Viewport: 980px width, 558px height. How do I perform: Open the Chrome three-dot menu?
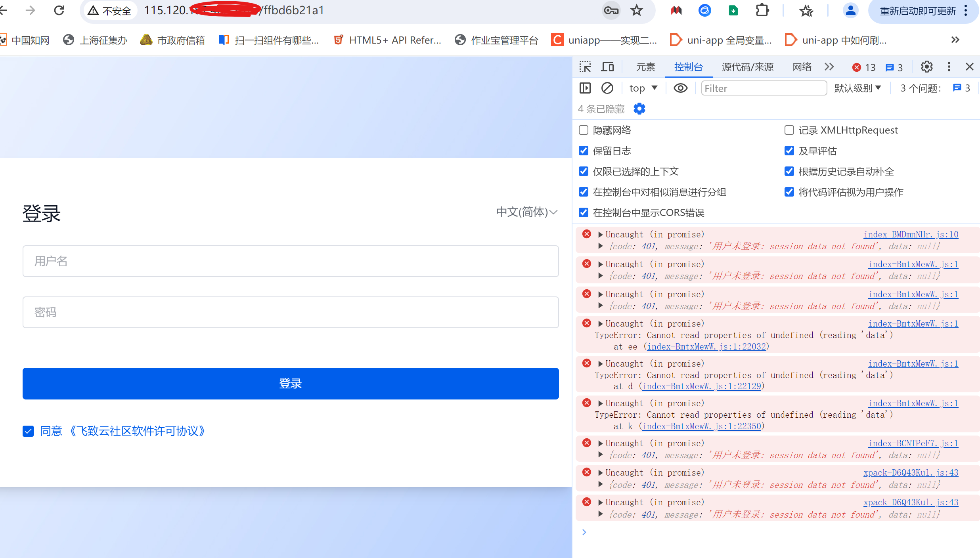click(966, 11)
